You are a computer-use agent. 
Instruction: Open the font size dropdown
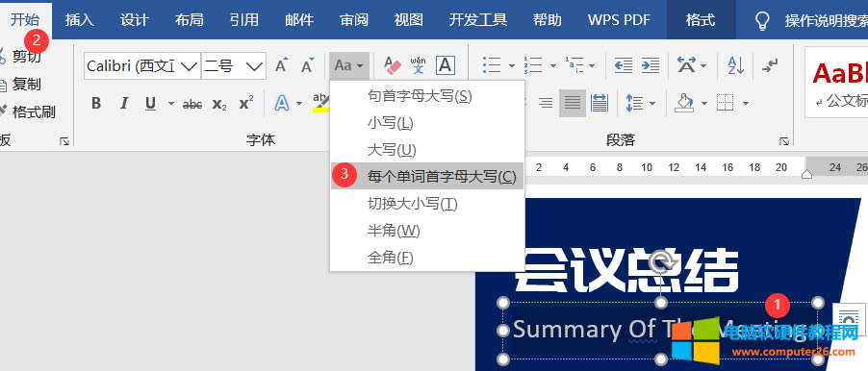pyautogui.click(x=255, y=66)
